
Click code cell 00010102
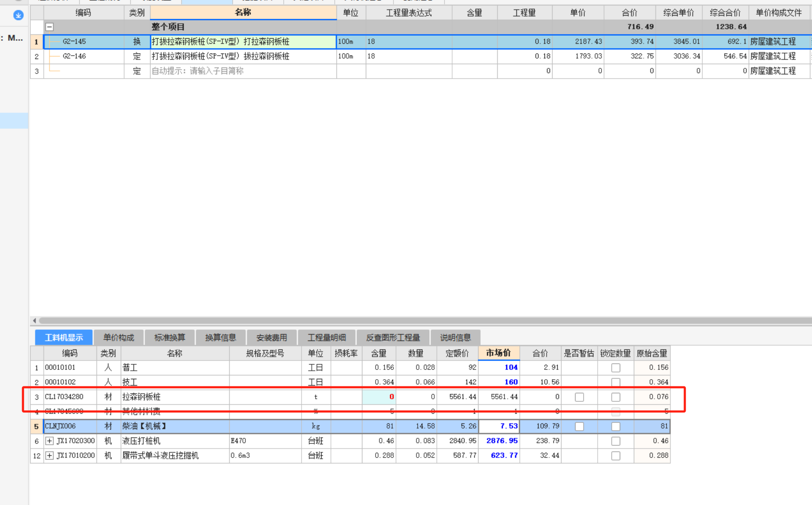coord(70,382)
